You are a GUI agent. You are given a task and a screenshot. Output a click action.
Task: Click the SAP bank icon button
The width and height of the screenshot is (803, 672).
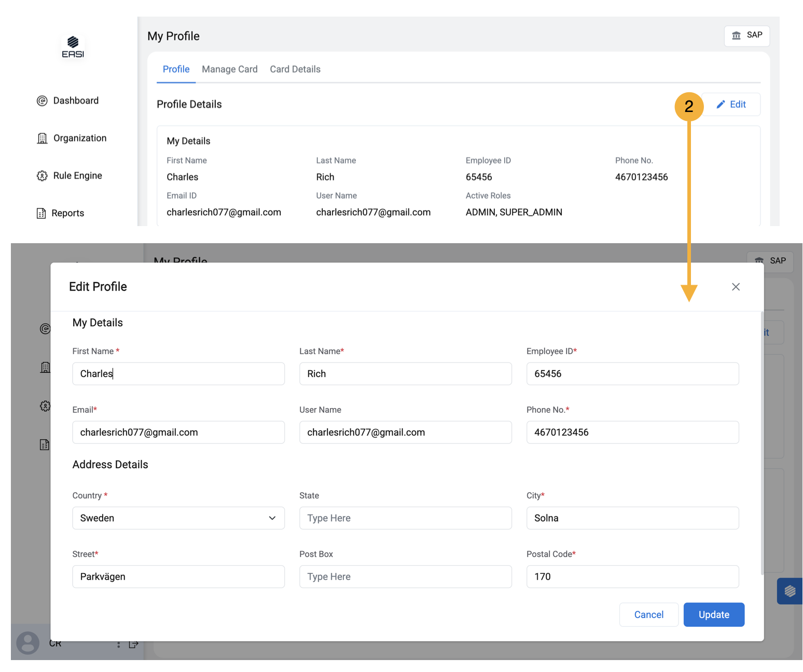746,35
